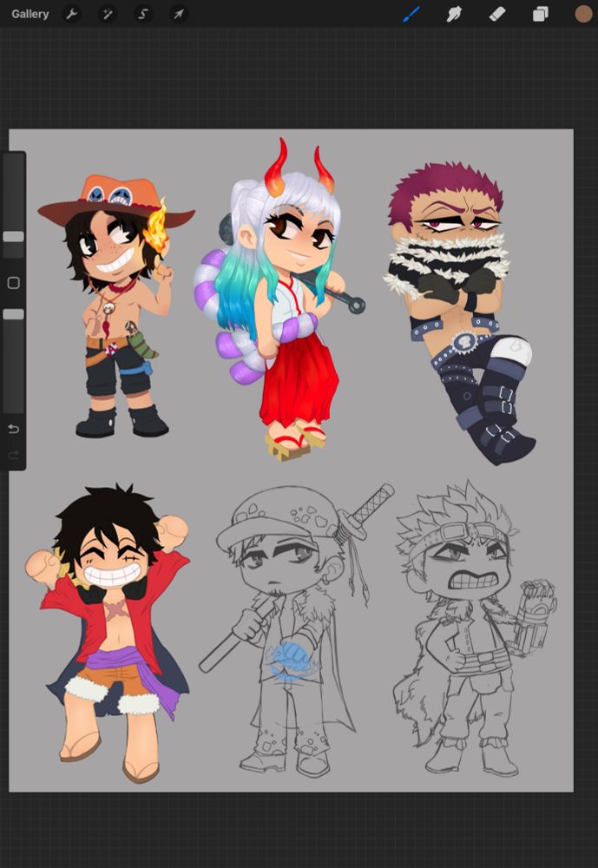Viewport: 598px width, 868px height.
Task: Activate the Selection tool (S icon)
Action: [x=143, y=14]
